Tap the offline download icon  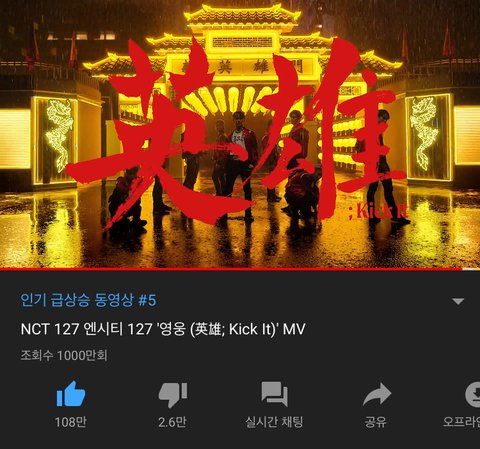pyautogui.click(x=473, y=394)
